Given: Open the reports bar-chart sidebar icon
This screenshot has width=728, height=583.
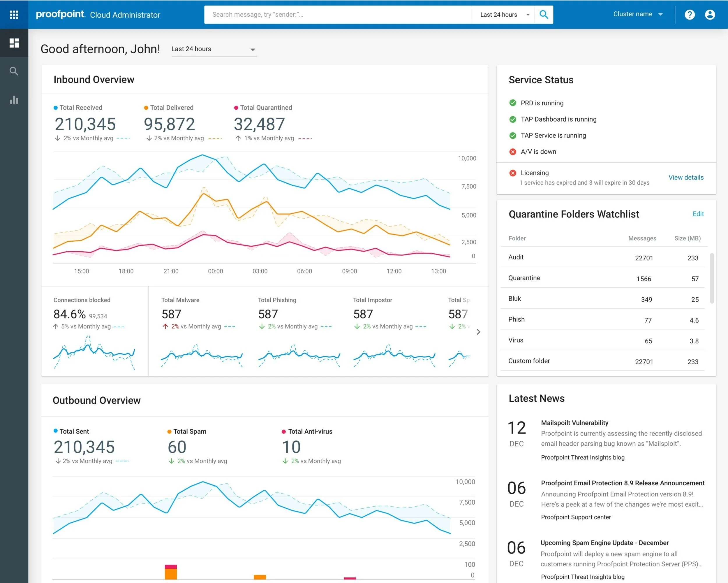Looking at the screenshot, I should coord(14,100).
